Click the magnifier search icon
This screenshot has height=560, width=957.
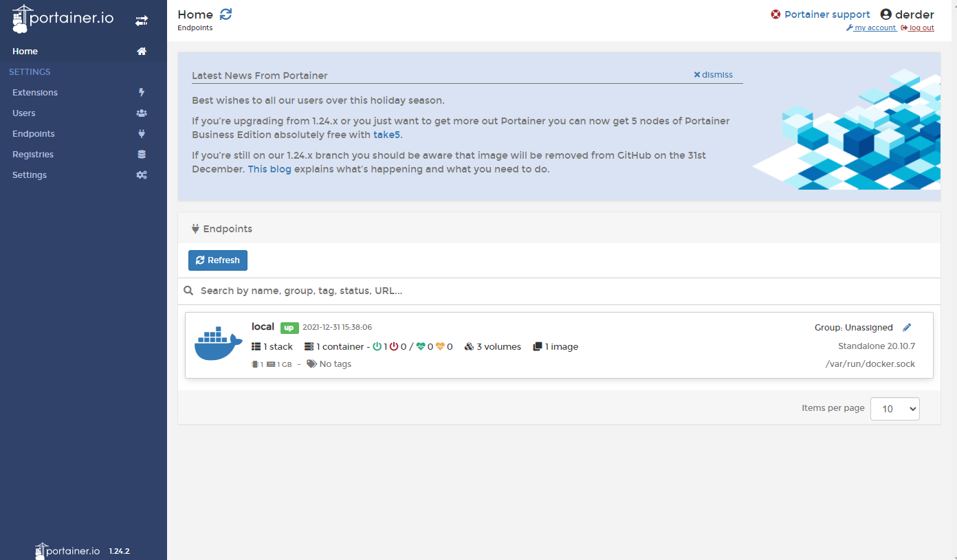pos(188,291)
